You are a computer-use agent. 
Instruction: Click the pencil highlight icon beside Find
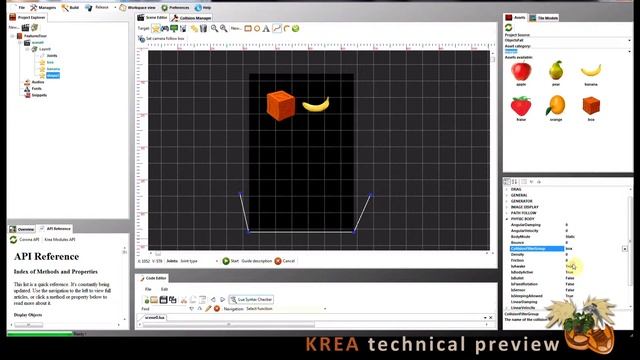point(208,309)
